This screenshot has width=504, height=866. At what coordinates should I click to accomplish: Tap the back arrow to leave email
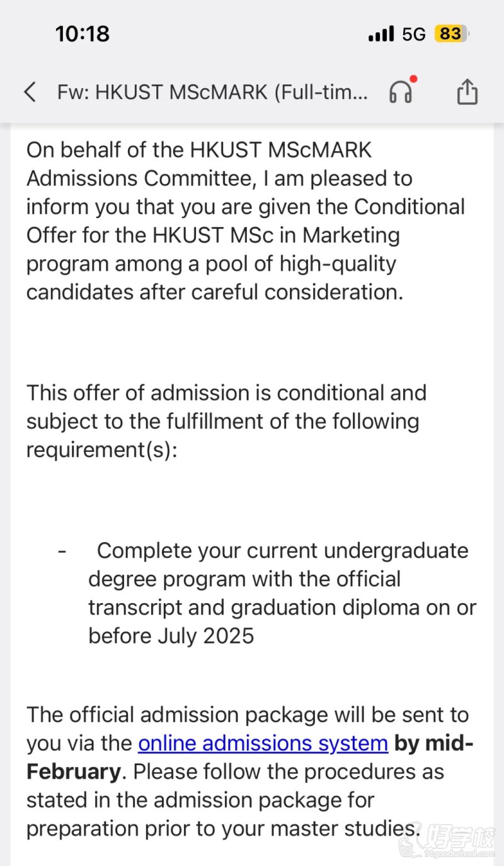point(30,92)
